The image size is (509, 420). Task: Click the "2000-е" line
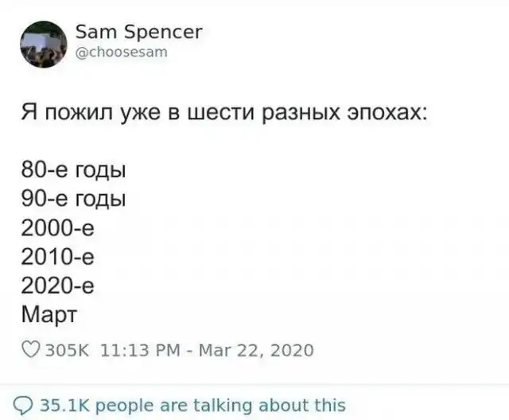(59, 227)
